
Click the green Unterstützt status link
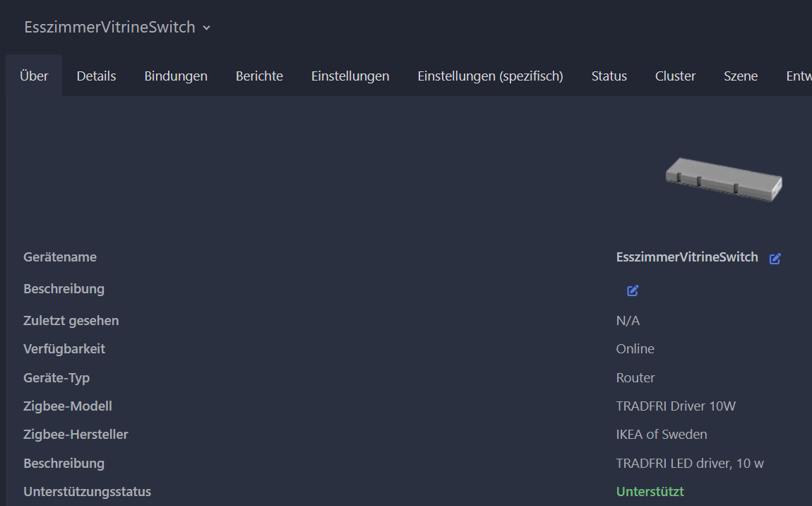[650, 491]
